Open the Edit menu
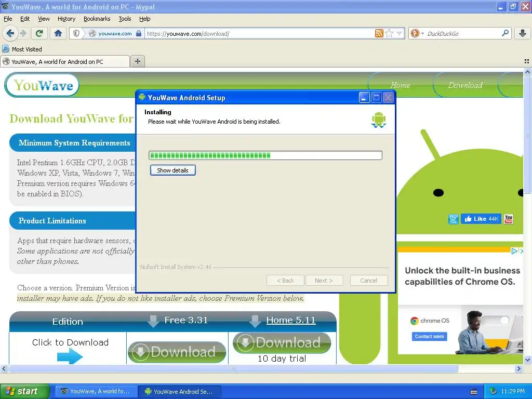This screenshot has width=532, height=399. [25, 19]
